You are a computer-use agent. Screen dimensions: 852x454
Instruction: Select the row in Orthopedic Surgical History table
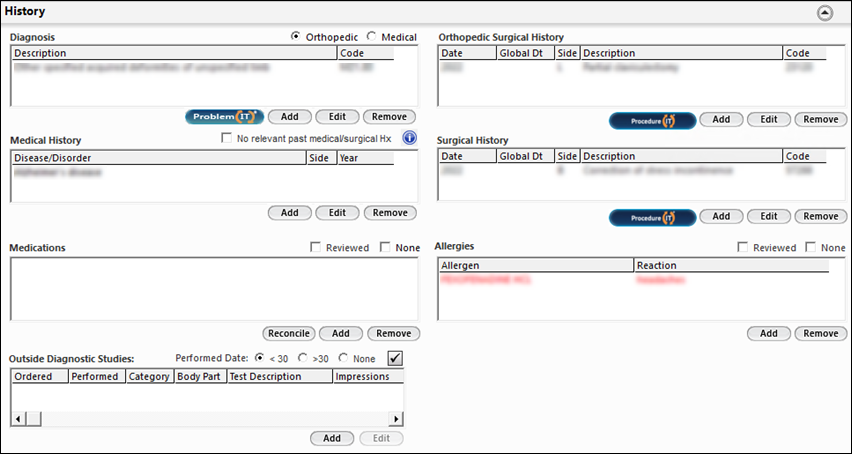pyautogui.click(x=632, y=68)
